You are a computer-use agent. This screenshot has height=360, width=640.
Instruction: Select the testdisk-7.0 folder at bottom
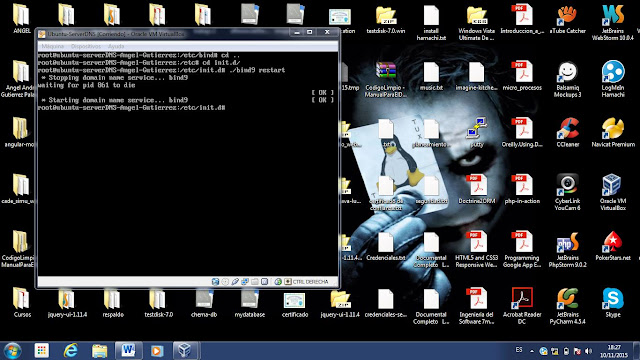tap(158, 303)
